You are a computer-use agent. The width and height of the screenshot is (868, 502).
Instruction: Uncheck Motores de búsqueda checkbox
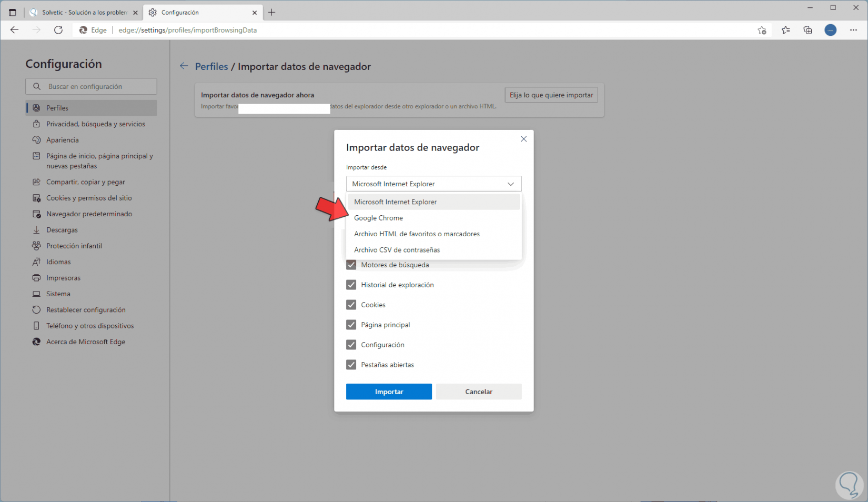point(351,265)
